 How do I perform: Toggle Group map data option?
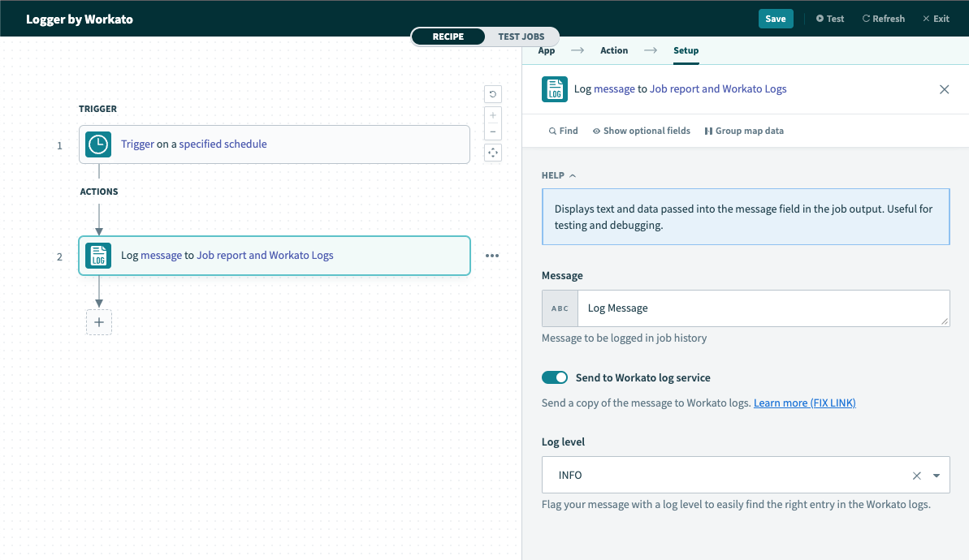(x=744, y=131)
